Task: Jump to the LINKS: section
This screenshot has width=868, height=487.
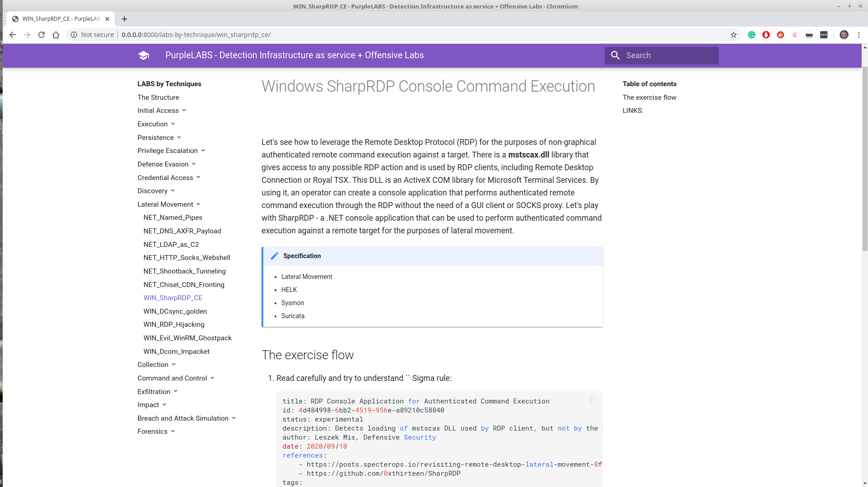Action: (633, 111)
